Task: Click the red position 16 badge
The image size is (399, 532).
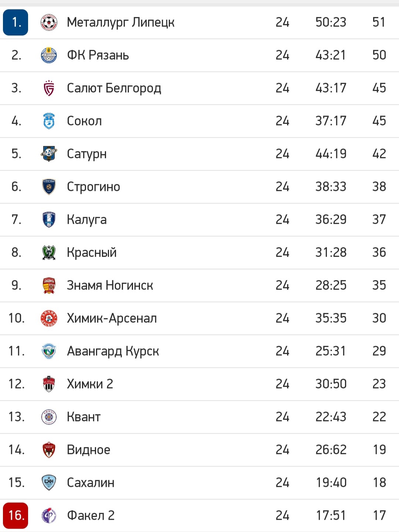Action: (x=16, y=516)
